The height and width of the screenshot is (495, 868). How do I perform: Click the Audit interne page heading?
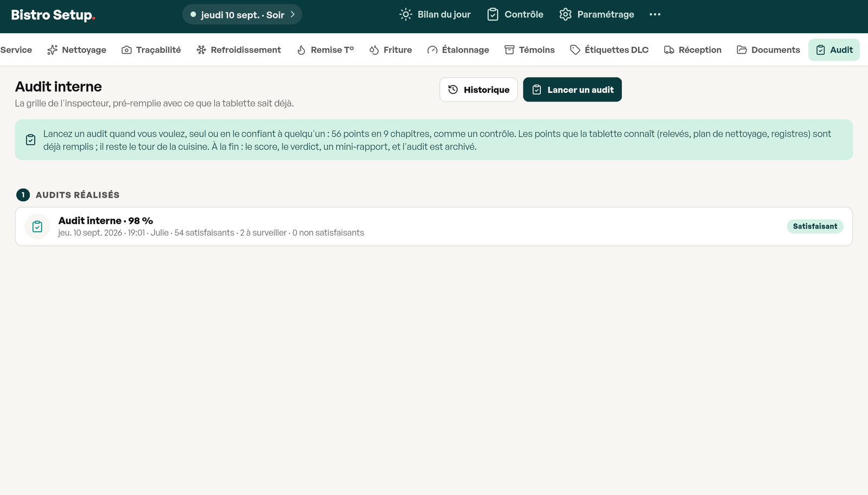point(59,87)
